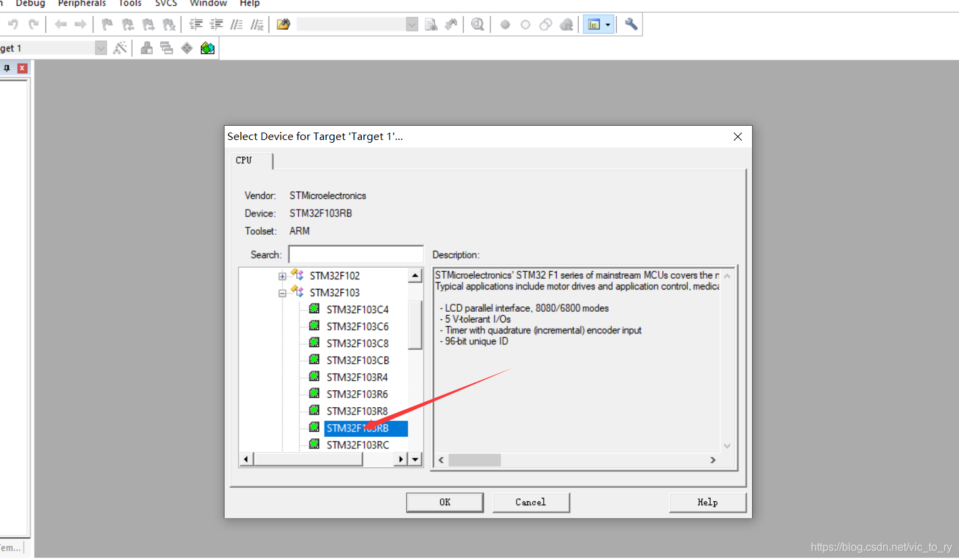The width and height of the screenshot is (959, 560).
Task: Click the incremental find binoculars icon
Action: (x=451, y=24)
